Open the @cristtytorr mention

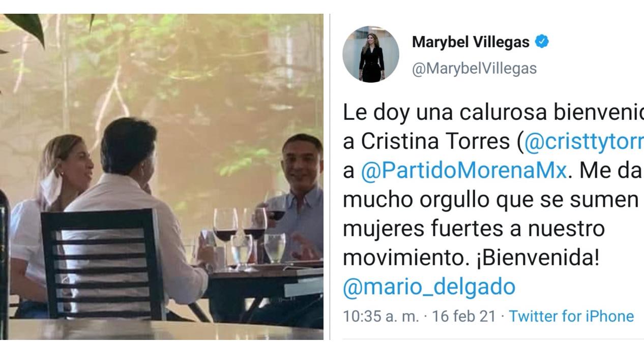[583, 143]
